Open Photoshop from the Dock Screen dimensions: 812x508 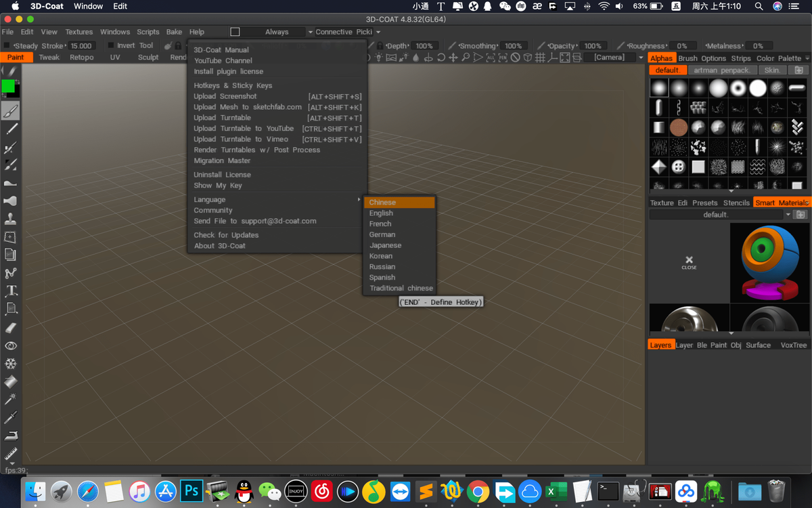[x=191, y=490]
